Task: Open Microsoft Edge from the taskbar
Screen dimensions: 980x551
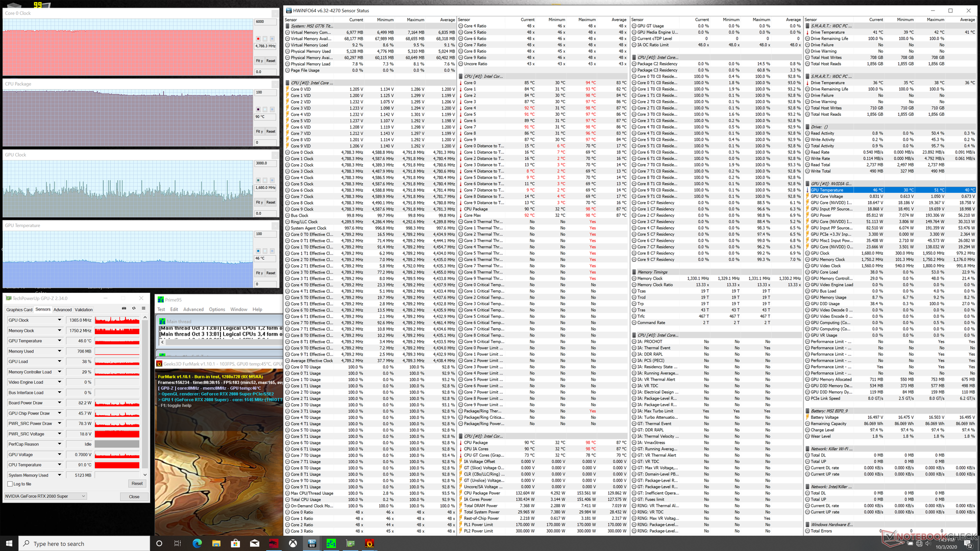Action: tap(197, 543)
